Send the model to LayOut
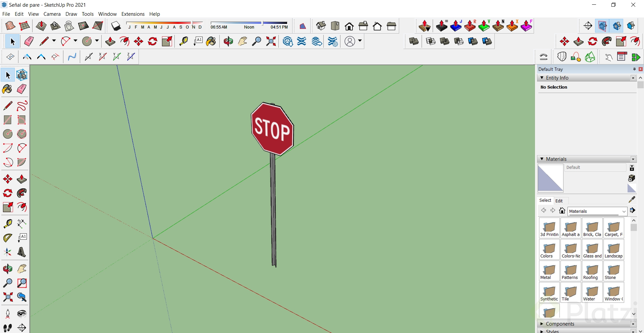This screenshot has width=644, height=333. click(x=317, y=41)
